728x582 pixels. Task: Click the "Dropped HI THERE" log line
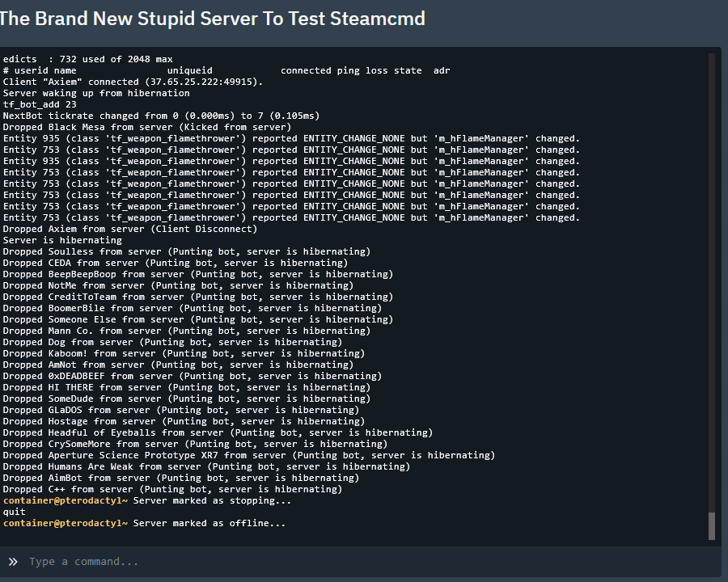187,387
